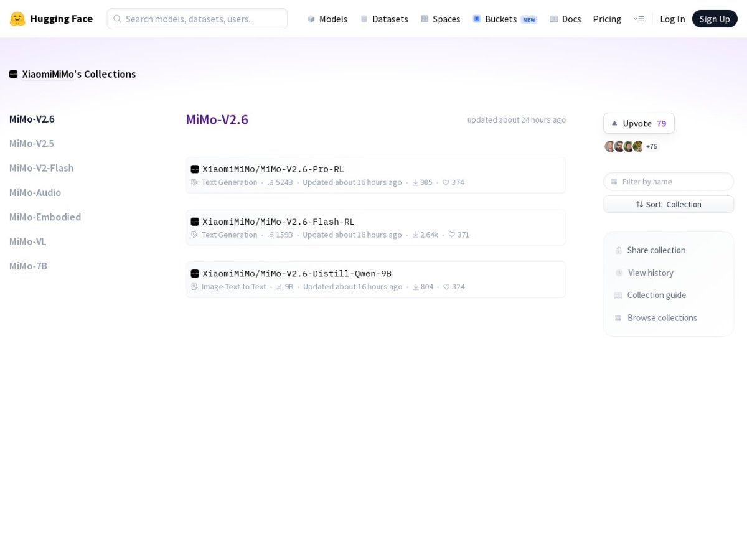Click the Collection guide link
The height and width of the screenshot is (560, 747).
(657, 295)
